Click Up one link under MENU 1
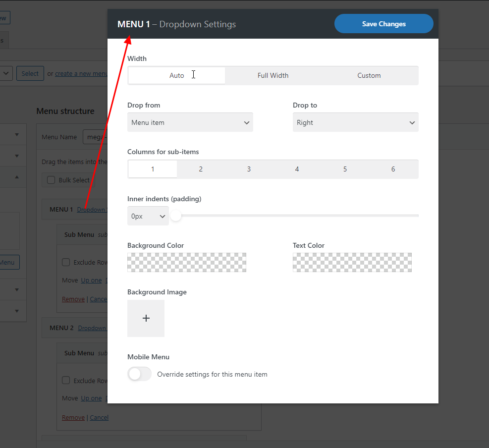The height and width of the screenshot is (448, 489). pyautogui.click(x=91, y=280)
